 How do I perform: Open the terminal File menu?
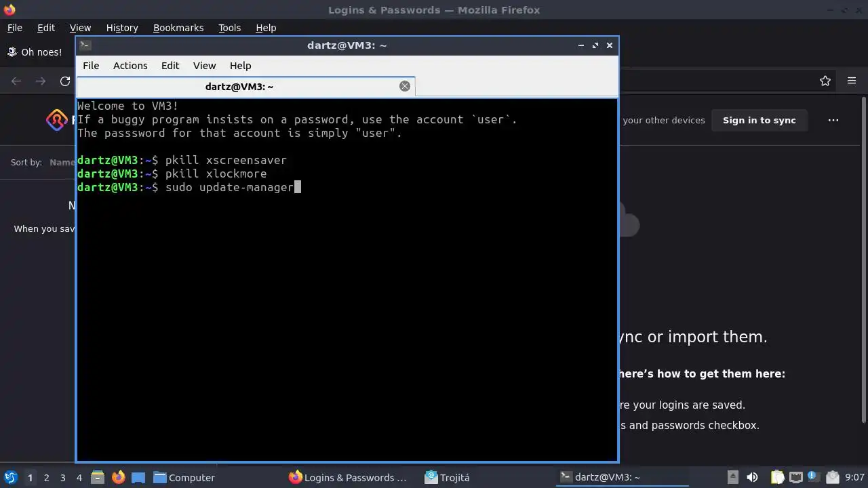pos(91,66)
